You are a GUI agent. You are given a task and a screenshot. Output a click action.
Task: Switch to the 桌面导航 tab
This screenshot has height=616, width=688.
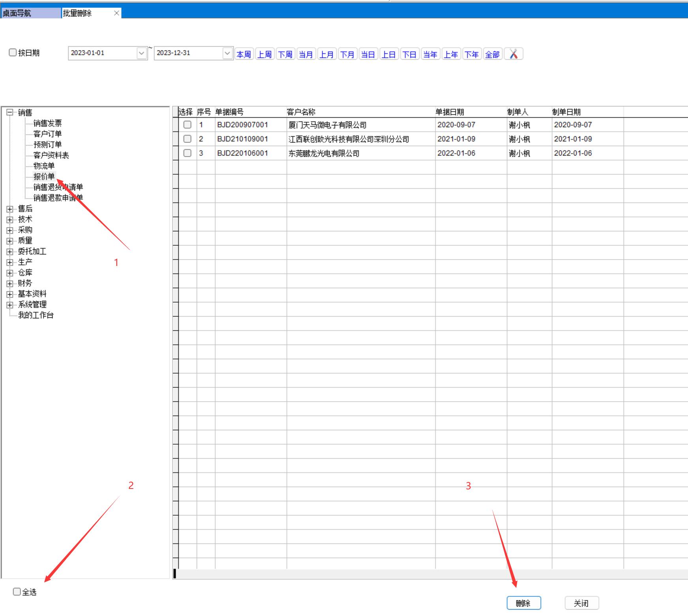point(31,13)
